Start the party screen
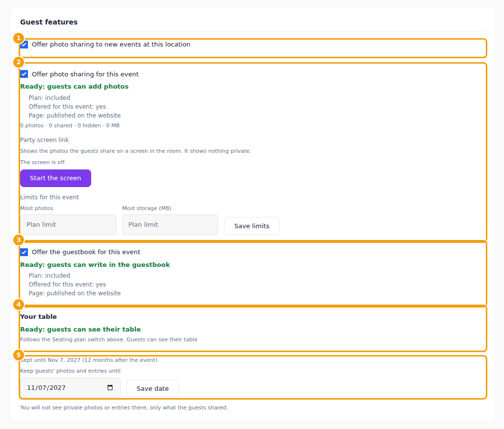This screenshot has height=429, width=504. pyautogui.click(x=55, y=178)
